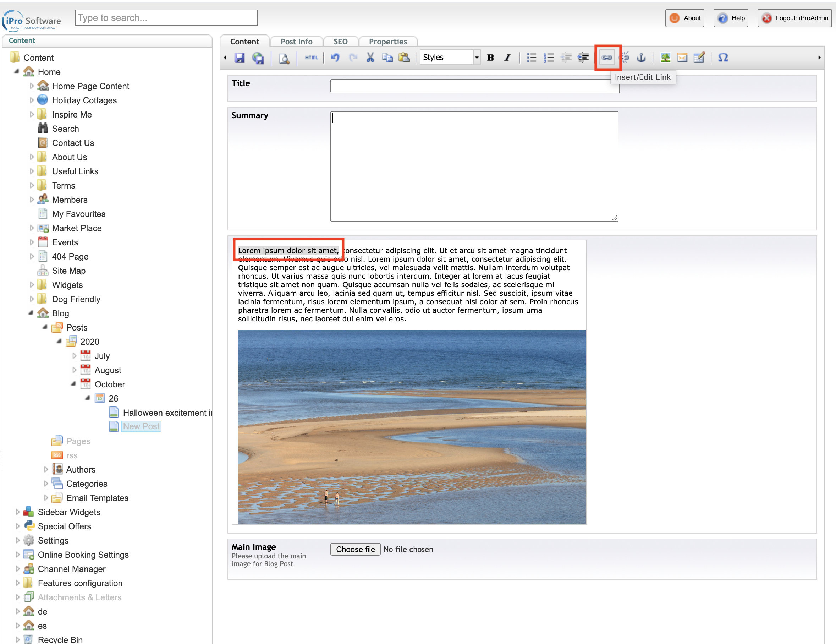The width and height of the screenshot is (836, 644).
Task: Toggle bulleted list formatting
Action: 531,58
